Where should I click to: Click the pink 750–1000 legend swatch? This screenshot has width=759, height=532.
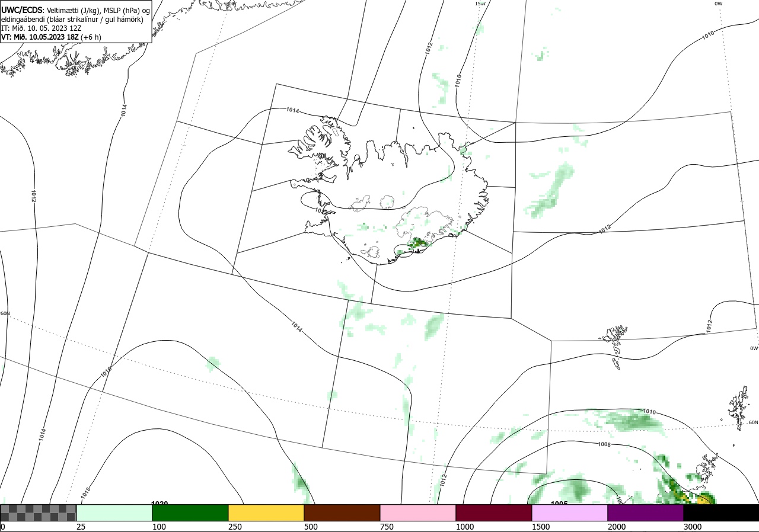418,512
